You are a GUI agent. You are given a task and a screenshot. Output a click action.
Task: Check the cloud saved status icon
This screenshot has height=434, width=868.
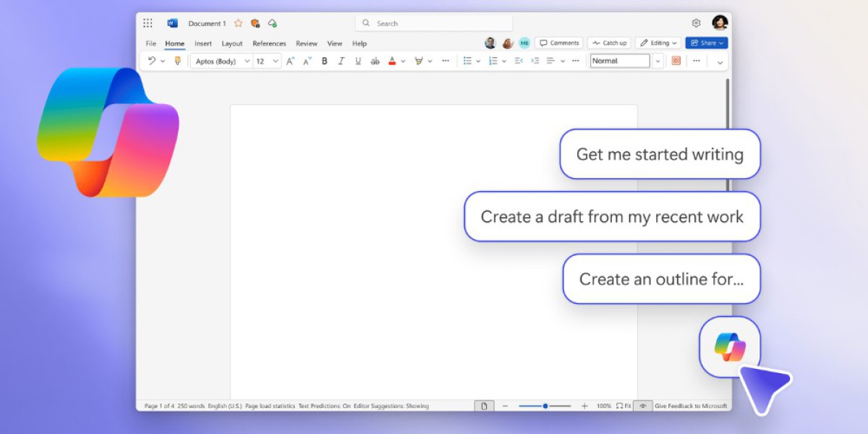[x=273, y=23]
